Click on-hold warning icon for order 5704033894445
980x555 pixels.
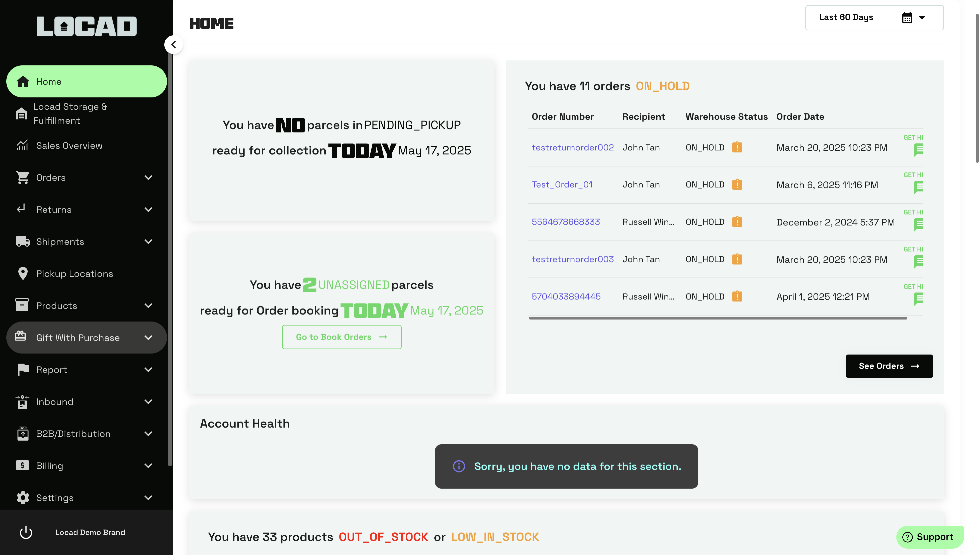737,297
